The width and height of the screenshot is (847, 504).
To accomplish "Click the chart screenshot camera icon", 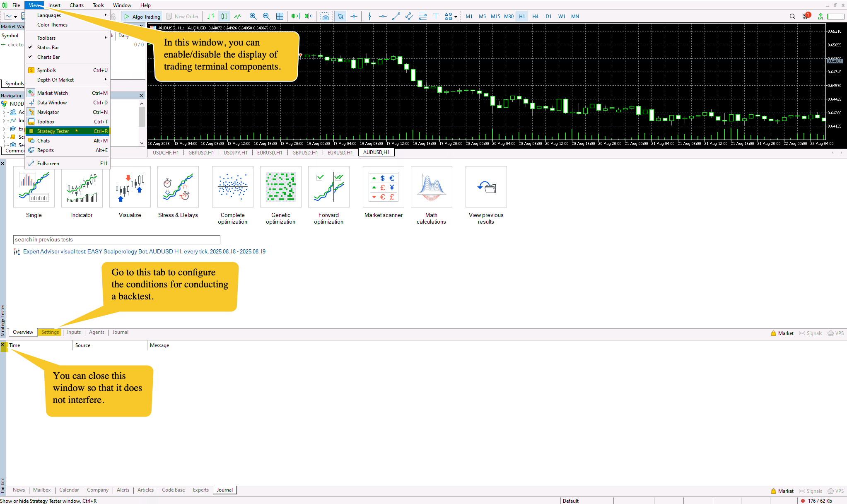I will pos(325,17).
